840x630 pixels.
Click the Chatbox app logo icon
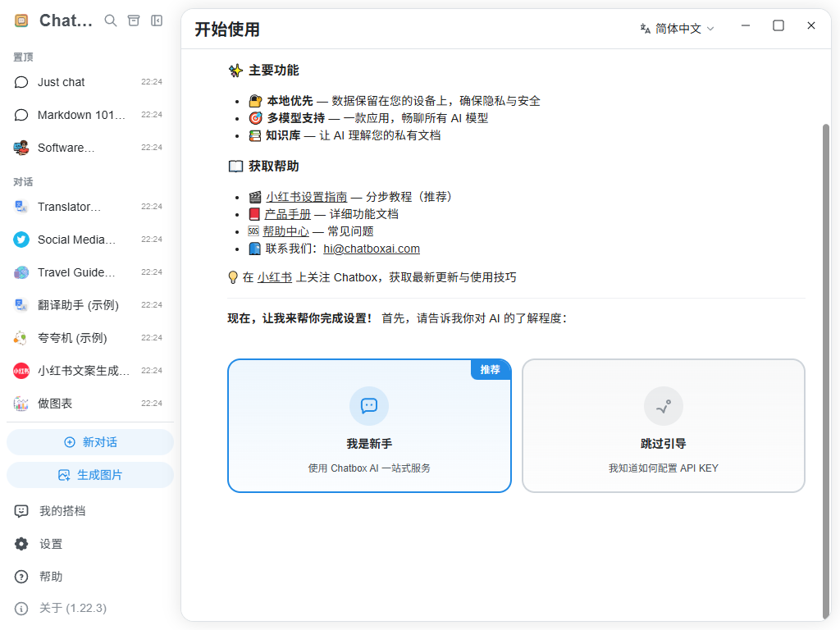(x=21, y=21)
